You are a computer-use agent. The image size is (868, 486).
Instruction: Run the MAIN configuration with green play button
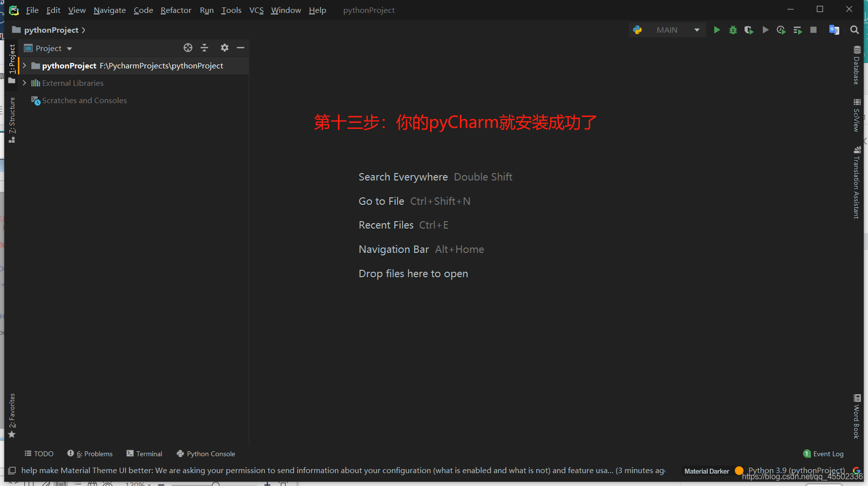717,30
